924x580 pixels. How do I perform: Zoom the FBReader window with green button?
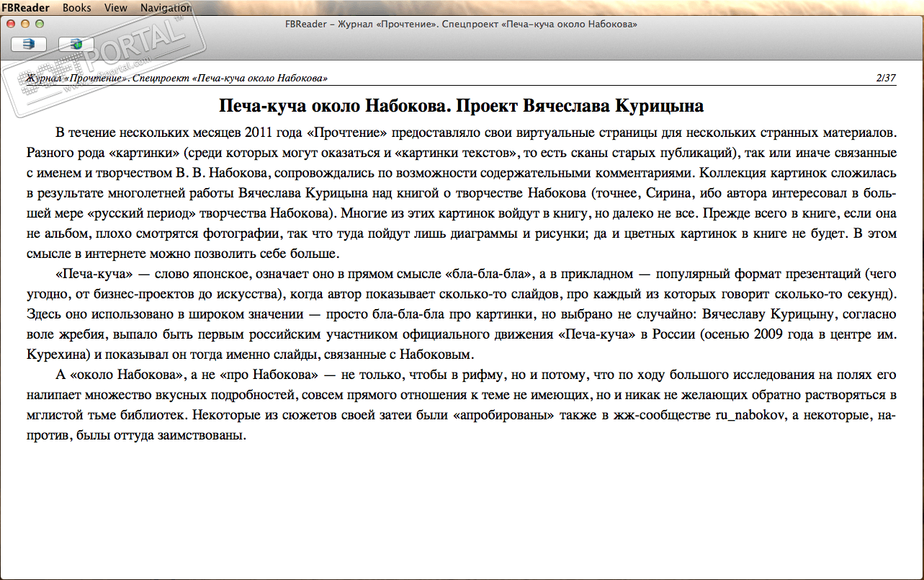click(39, 24)
